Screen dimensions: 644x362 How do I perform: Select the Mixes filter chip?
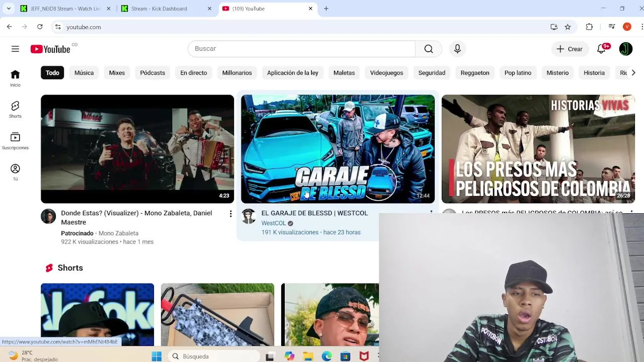[117, 73]
